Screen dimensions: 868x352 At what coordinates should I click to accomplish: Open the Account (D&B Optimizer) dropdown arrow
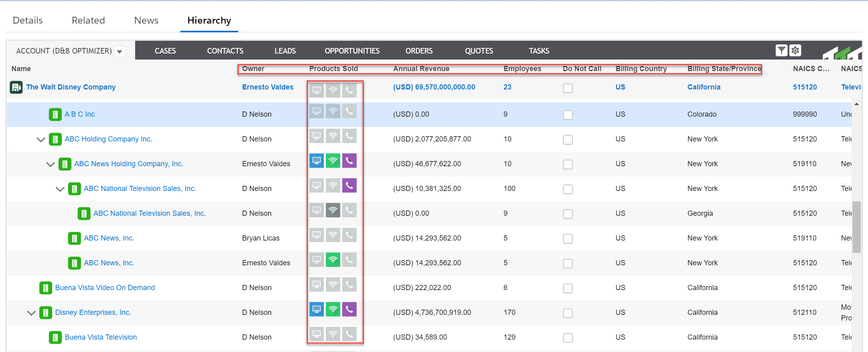[x=119, y=52]
